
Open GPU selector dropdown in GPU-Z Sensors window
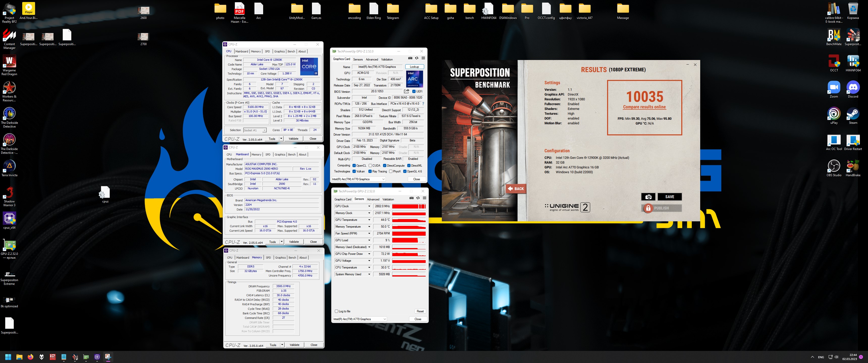click(x=360, y=319)
